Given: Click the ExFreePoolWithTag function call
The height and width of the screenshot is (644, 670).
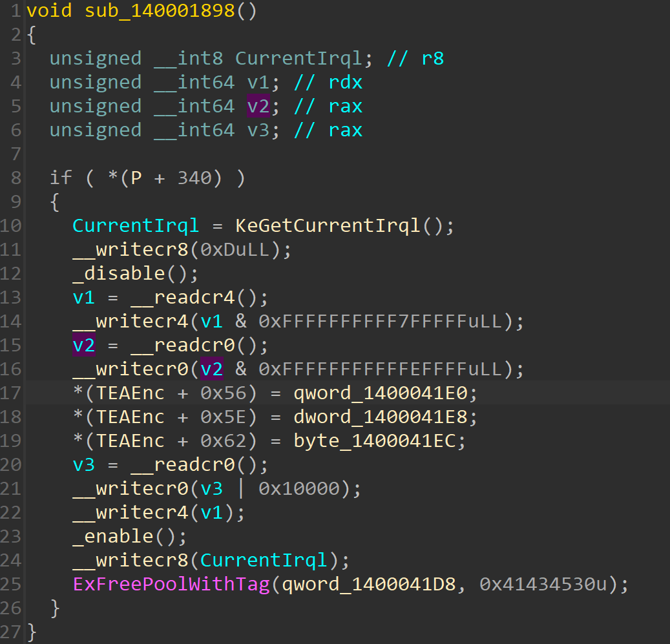Looking at the screenshot, I should click(171, 585).
